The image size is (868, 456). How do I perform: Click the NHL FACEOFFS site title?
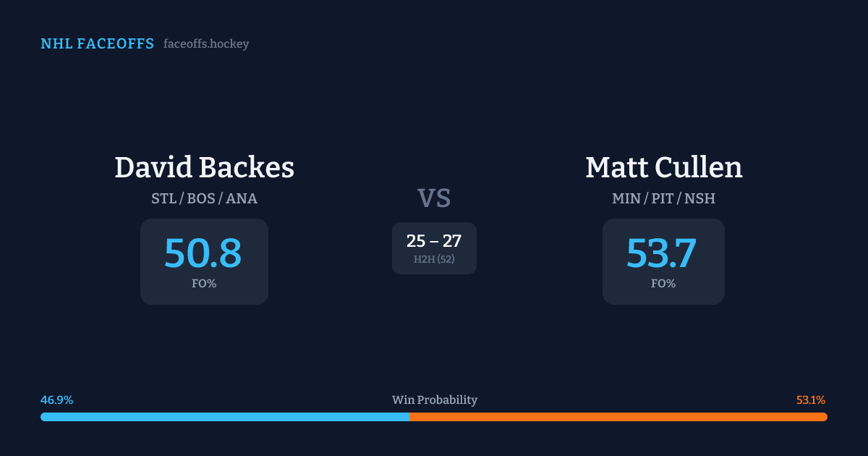tap(97, 44)
